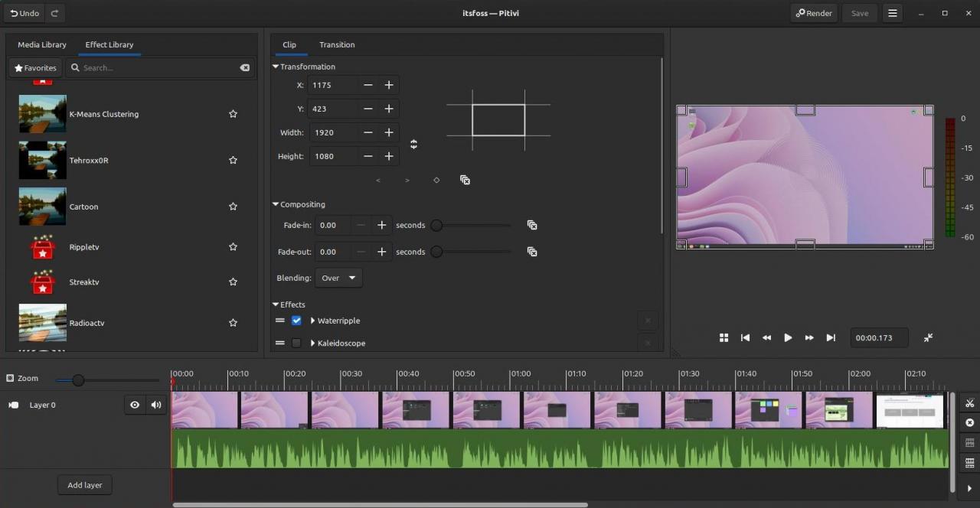The height and width of the screenshot is (508, 980).
Task: Add Cartoon effect to favorites
Action: pos(233,207)
